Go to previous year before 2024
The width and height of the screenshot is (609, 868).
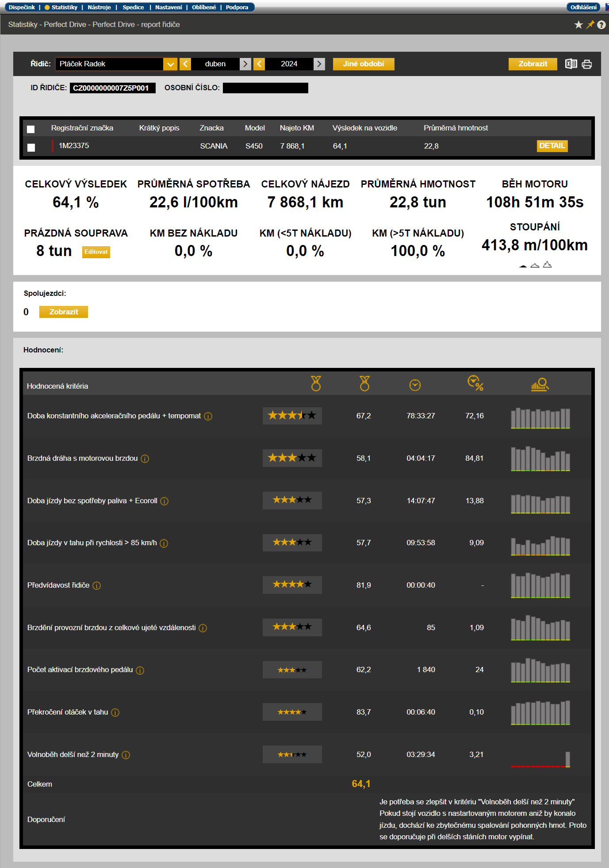(x=260, y=64)
